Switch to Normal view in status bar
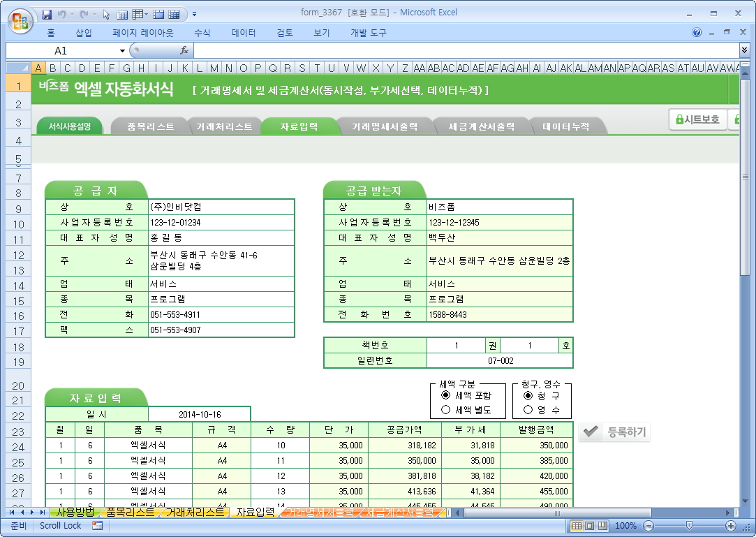Screen dimensions: 756x537 click(x=576, y=525)
